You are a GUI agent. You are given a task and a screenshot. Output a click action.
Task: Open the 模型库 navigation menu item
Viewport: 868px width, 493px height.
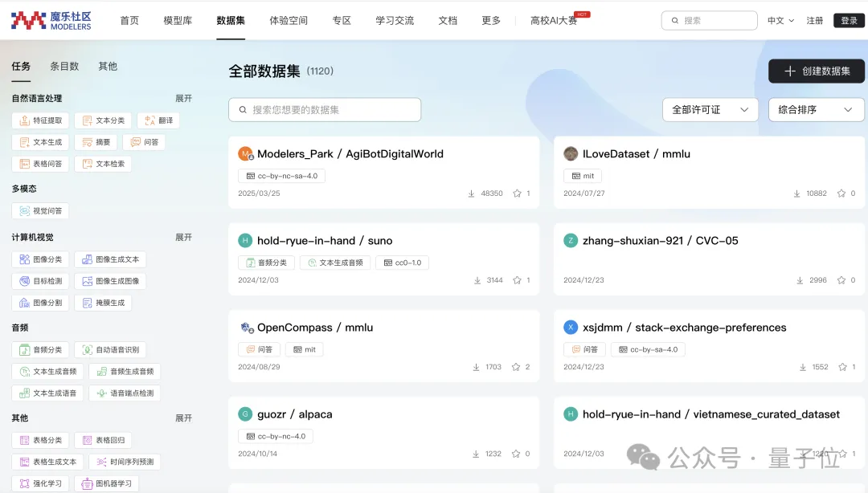[x=178, y=20]
